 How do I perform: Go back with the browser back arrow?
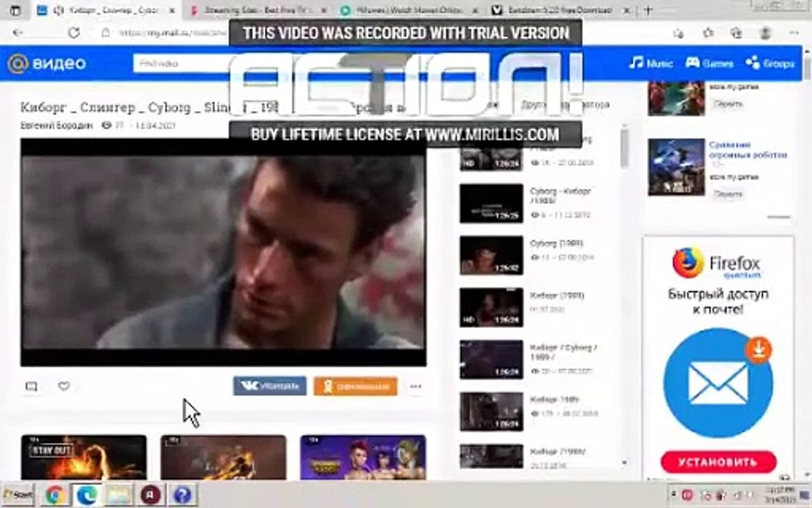point(18,32)
